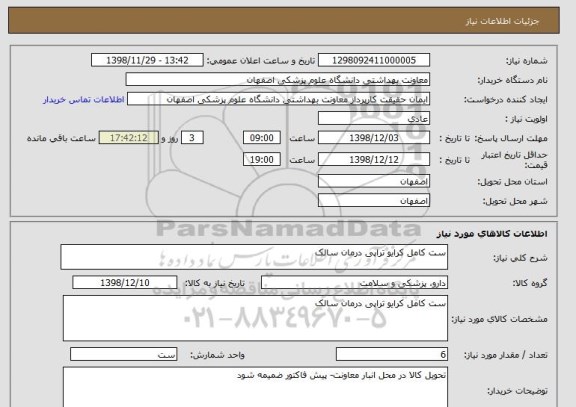Click the استان محل تحویل label

(x=512, y=181)
